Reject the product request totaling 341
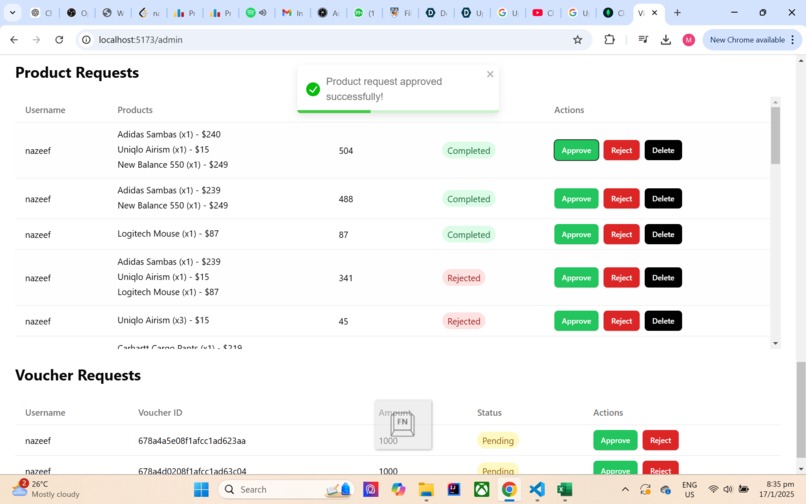Viewport: 806px width, 504px height. 621,278
